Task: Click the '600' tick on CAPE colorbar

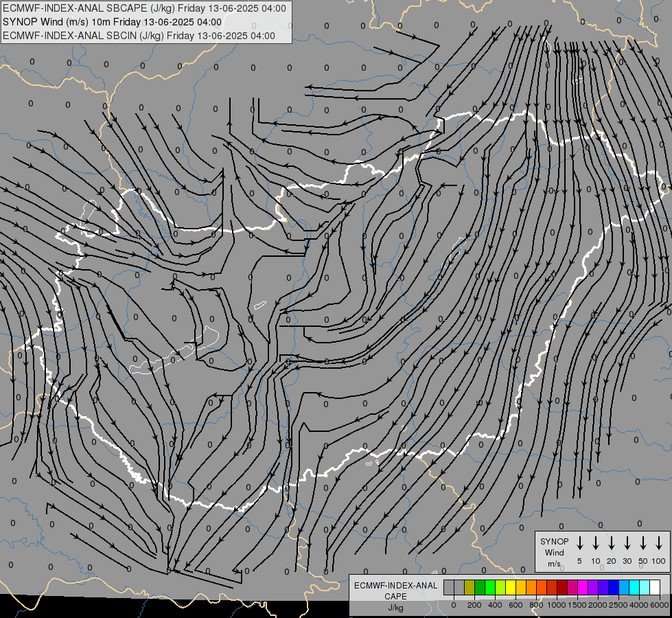Action: pos(515,605)
